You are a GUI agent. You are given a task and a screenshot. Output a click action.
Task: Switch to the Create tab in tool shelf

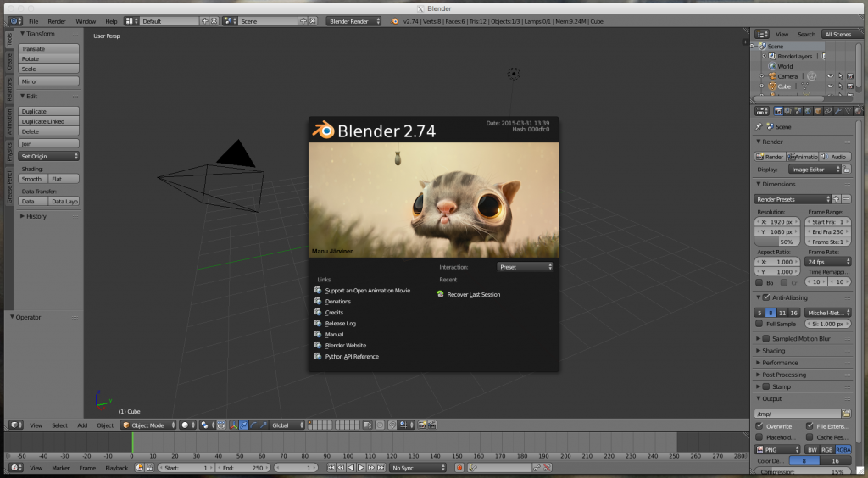(9, 62)
